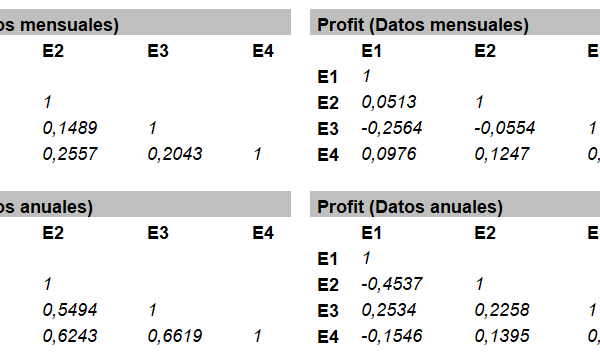Image resolution: width=600 pixels, height=363 pixels.
Task: Click the cell containing -0,4537
Action: 392,284
